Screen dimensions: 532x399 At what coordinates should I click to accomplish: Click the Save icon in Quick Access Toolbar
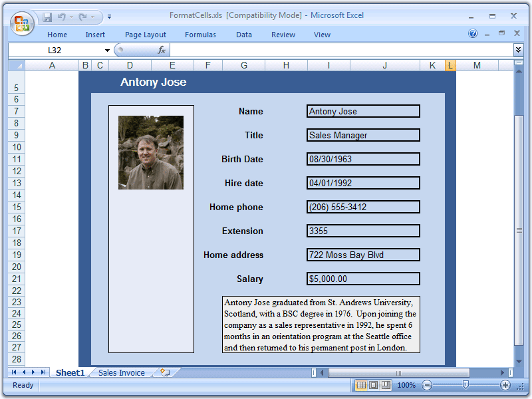tap(48, 17)
